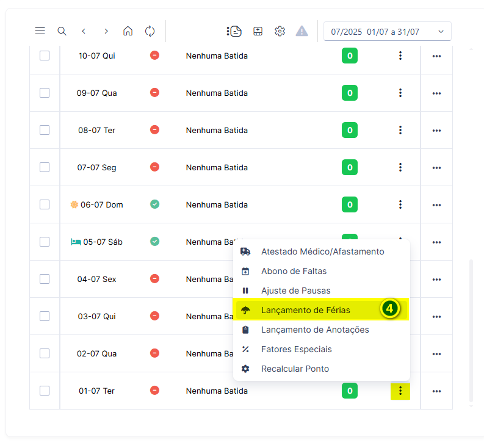This screenshot has width=484, height=448.
Task: Tick checkbox for 09-07 Qua row
Action: pyautogui.click(x=45, y=93)
